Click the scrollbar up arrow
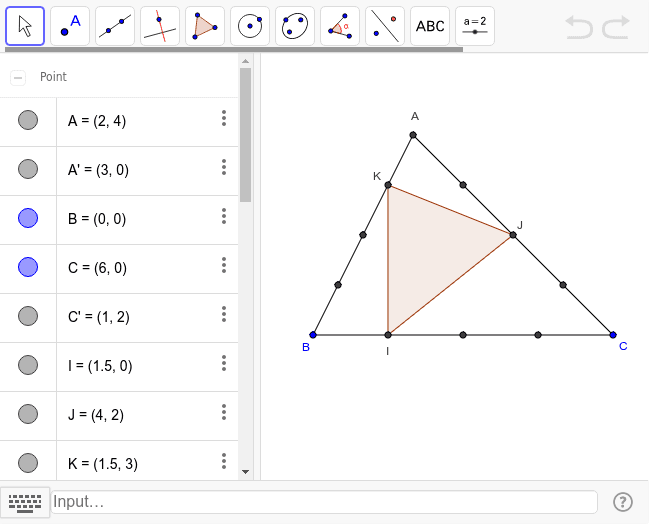 (245, 61)
